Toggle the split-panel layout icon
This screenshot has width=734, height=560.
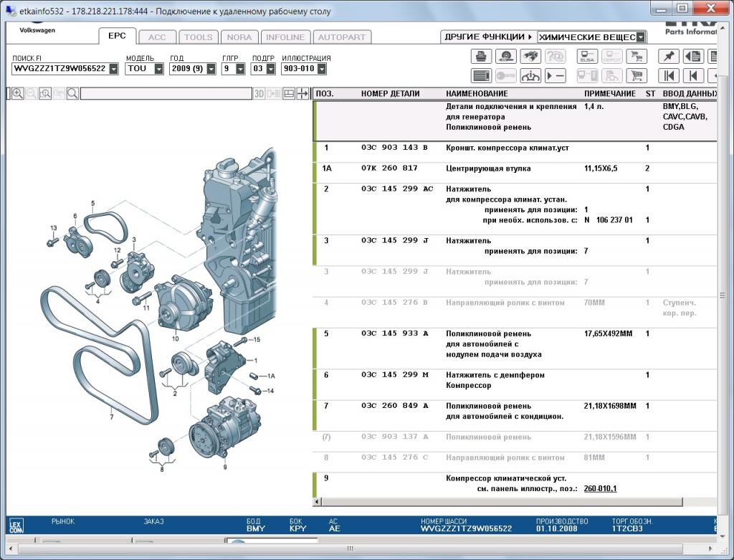click(x=290, y=94)
